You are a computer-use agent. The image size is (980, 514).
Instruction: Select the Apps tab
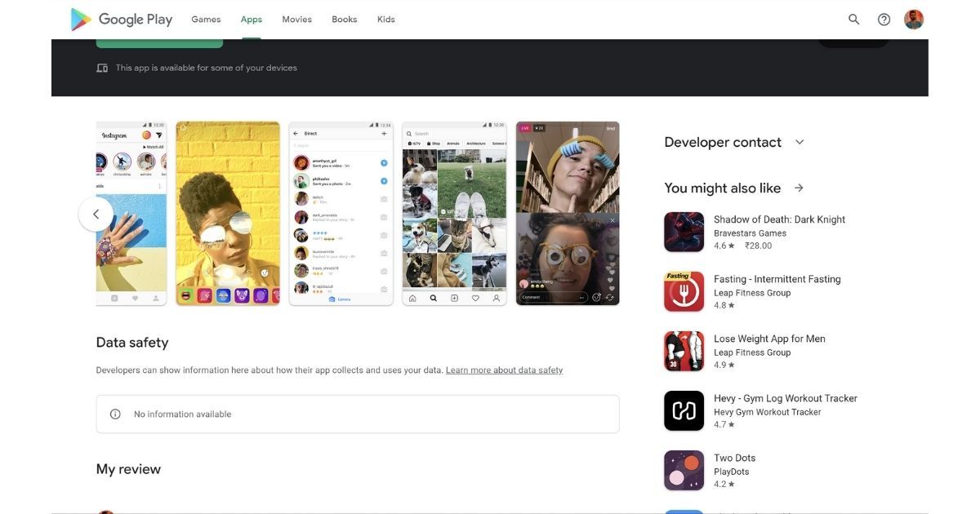point(252,20)
